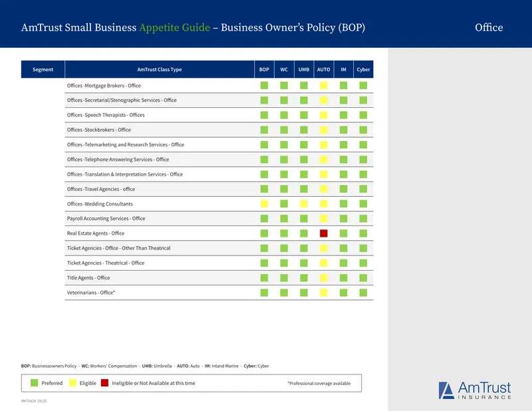
Task: Click the BOP column header
Action: tap(264, 69)
